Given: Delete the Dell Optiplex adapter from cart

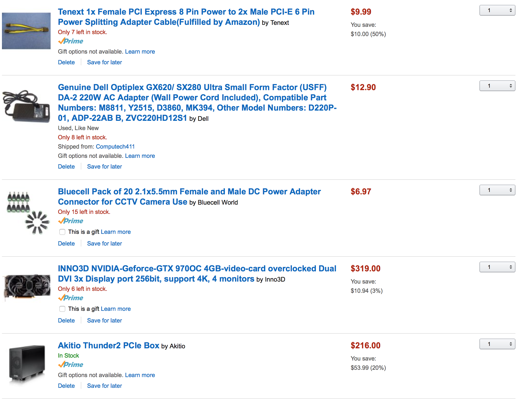Looking at the screenshot, I should (66, 167).
